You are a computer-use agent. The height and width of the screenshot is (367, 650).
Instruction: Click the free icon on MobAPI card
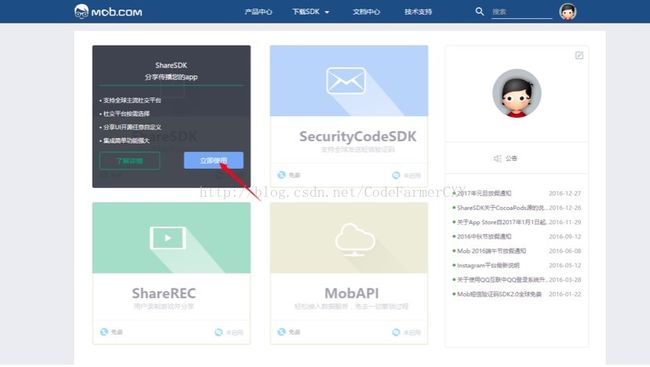pyautogui.click(x=281, y=332)
